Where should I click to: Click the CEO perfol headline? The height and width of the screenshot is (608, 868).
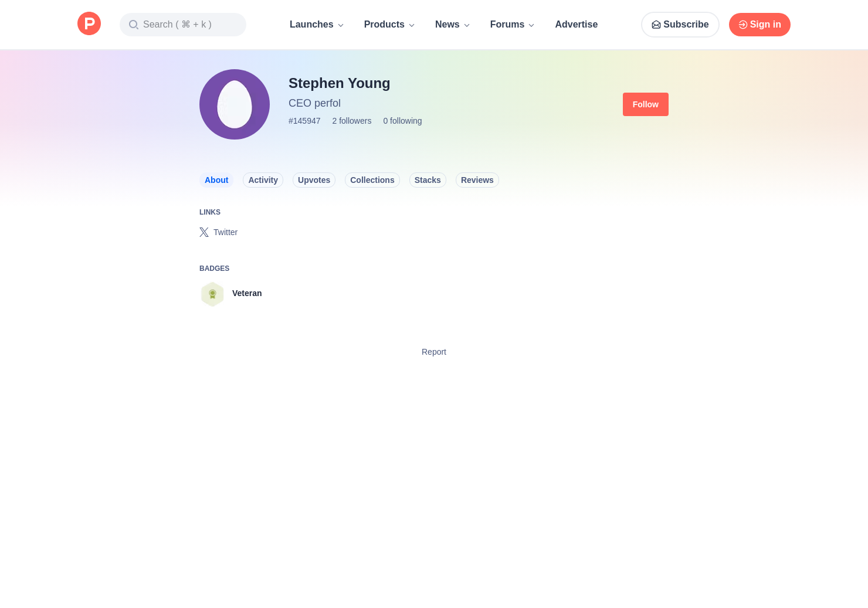[x=314, y=103]
